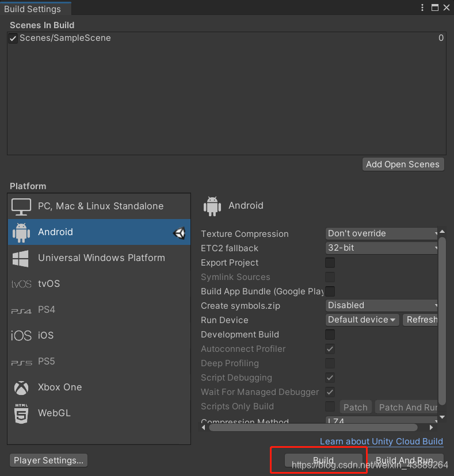Viewport: 454px width, 476px height.
Task: Select PC, Mac & Linux Standalone platform
Action: pyautogui.click(x=99, y=206)
